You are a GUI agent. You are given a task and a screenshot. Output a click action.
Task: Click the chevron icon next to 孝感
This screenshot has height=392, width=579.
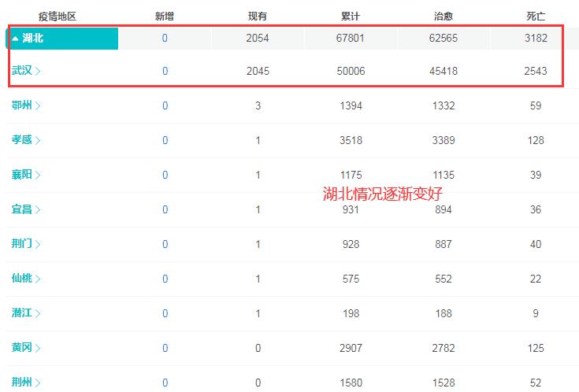[39, 141]
